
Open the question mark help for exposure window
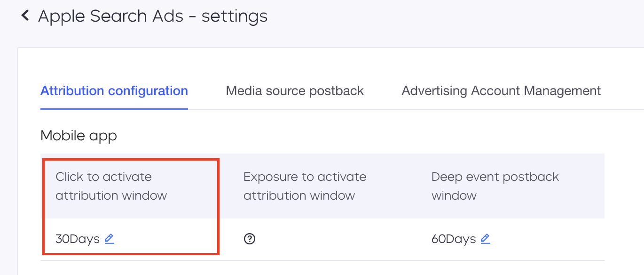(250, 239)
